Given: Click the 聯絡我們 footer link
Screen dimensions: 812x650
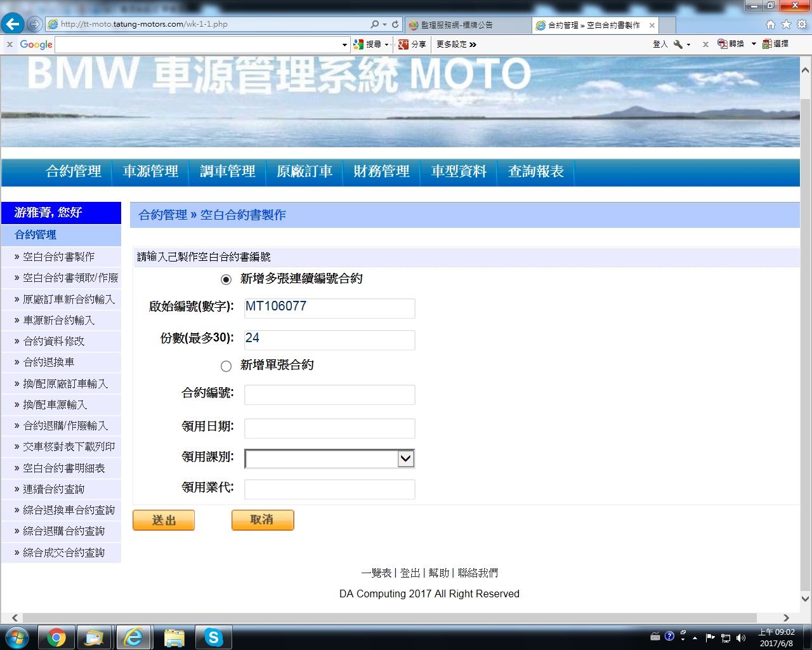Looking at the screenshot, I should click(x=478, y=573).
